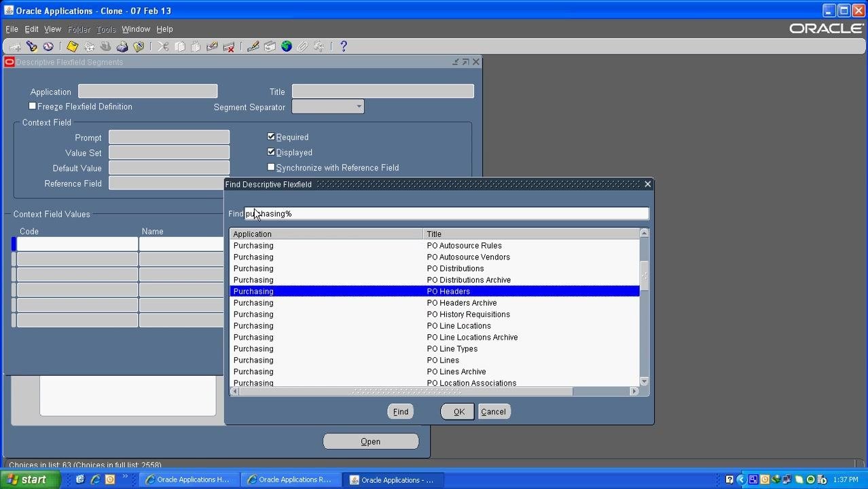Click OK in Find Descriptive Flexfield dialog
Screen dimensions: 868x489
click(458, 412)
